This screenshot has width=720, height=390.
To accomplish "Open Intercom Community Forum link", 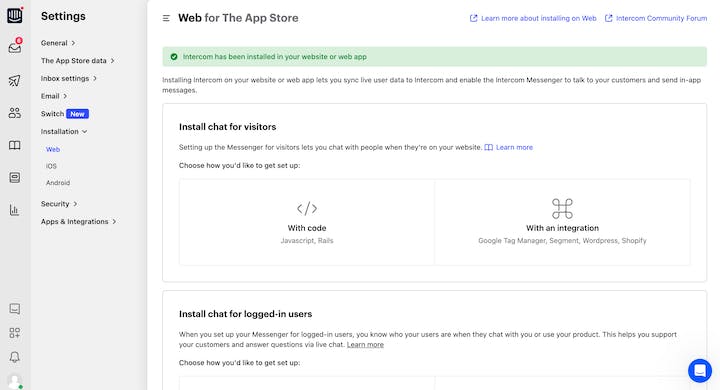I will click(661, 18).
